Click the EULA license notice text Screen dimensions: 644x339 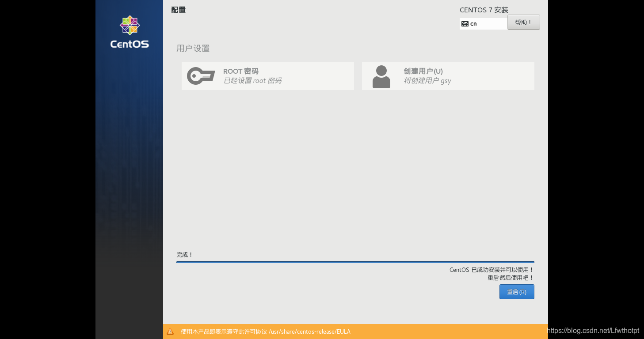tap(266, 331)
